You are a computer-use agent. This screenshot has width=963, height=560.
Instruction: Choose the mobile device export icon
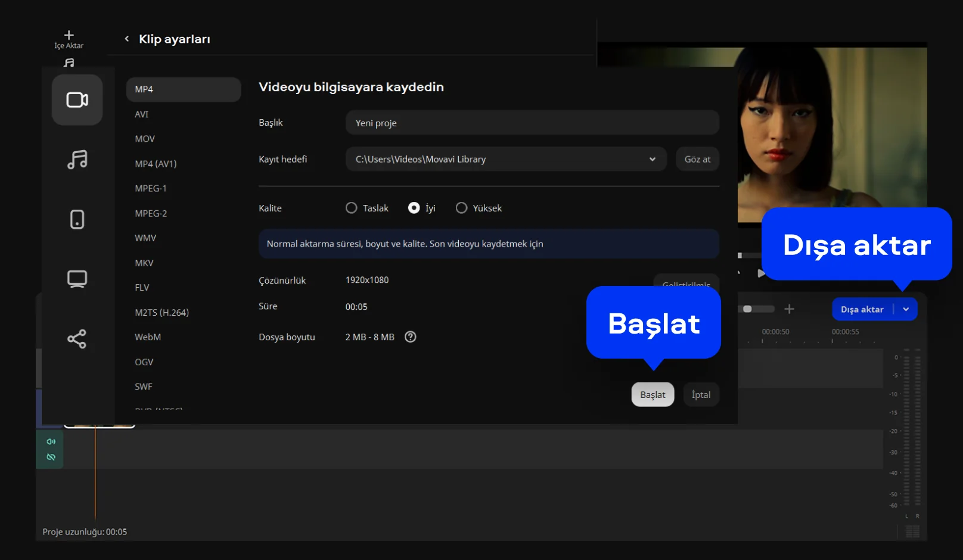[77, 219]
